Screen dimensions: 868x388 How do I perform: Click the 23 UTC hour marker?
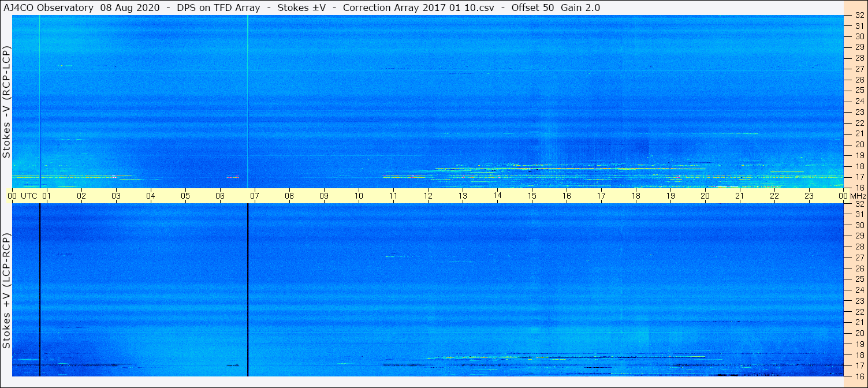[x=809, y=196]
